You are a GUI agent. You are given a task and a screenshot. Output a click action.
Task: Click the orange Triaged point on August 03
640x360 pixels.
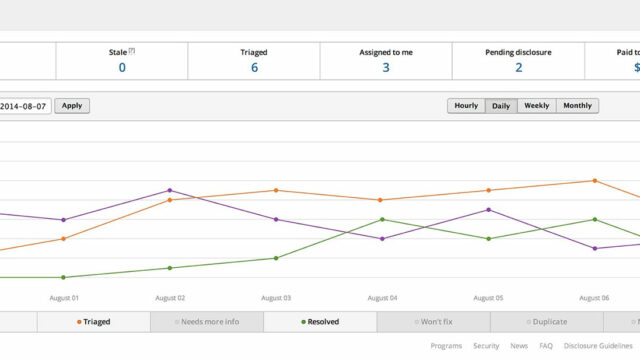pyautogui.click(x=276, y=191)
